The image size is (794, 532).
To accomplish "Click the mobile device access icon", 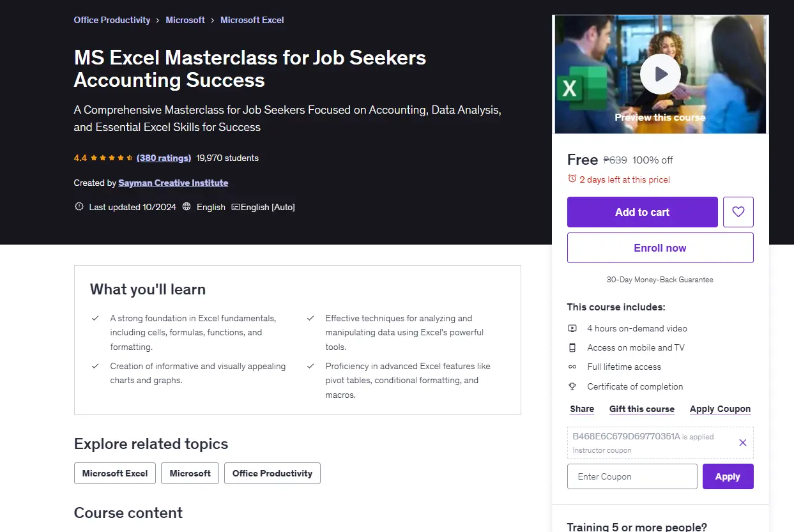I will tap(572, 347).
